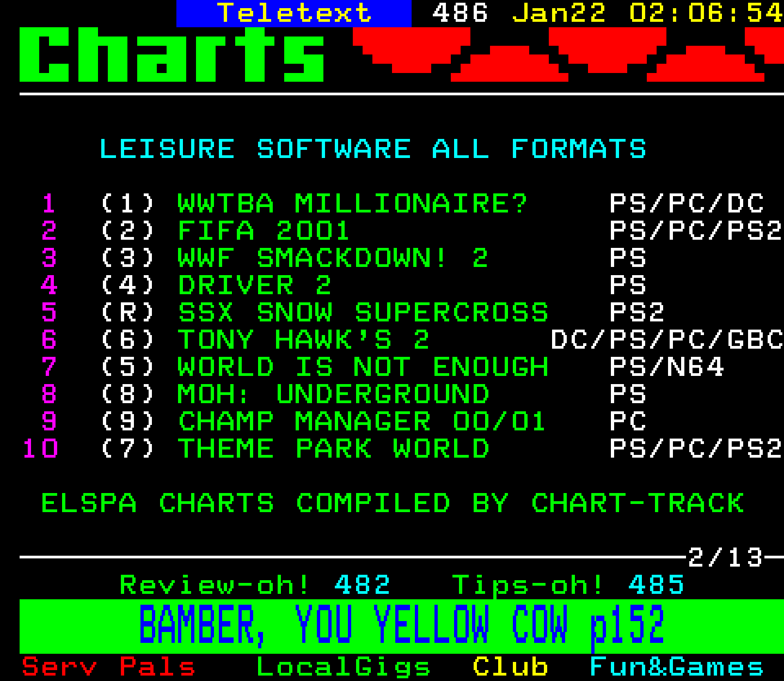Click the 2/13 subpage indicator
Image resolution: width=784 pixels, height=681 pixels.
[725, 557]
